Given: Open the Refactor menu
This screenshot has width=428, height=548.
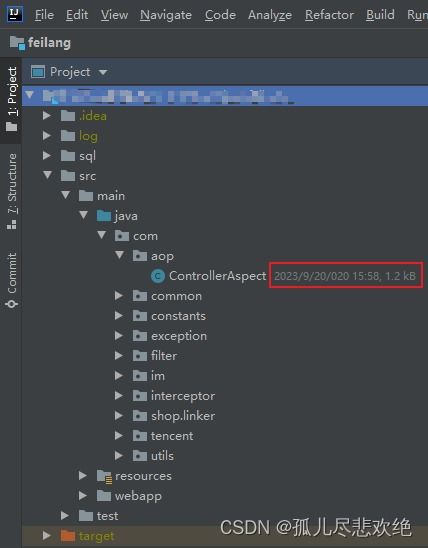Looking at the screenshot, I should point(329,15).
